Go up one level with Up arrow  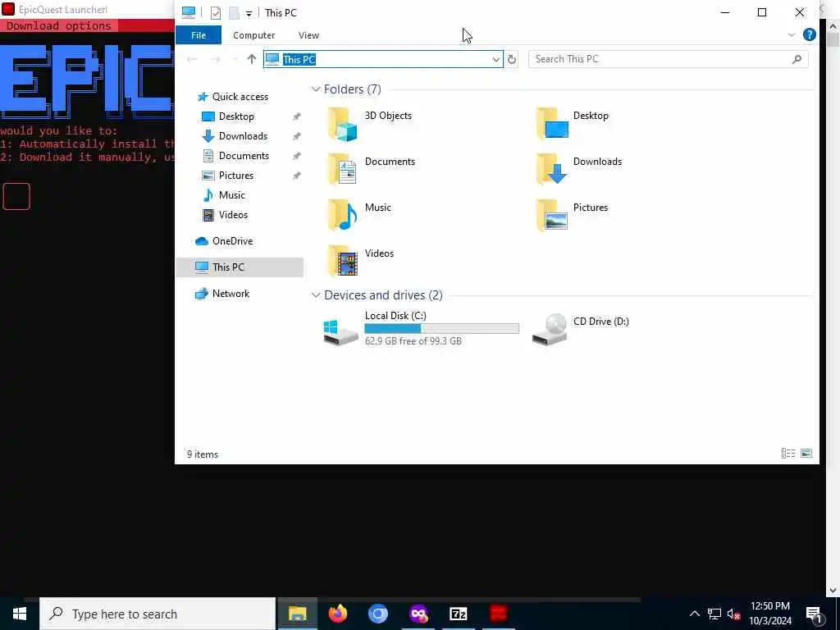point(251,59)
